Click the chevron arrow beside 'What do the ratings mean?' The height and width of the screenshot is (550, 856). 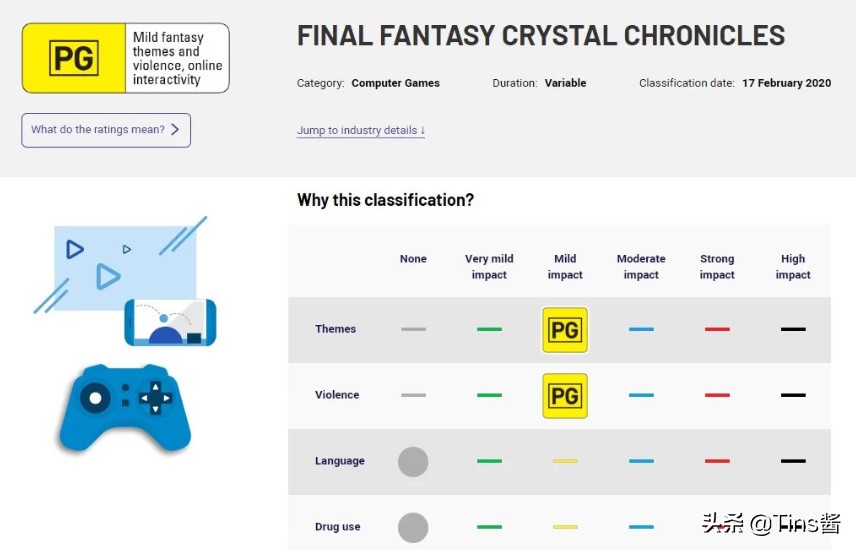(x=175, y=130)
